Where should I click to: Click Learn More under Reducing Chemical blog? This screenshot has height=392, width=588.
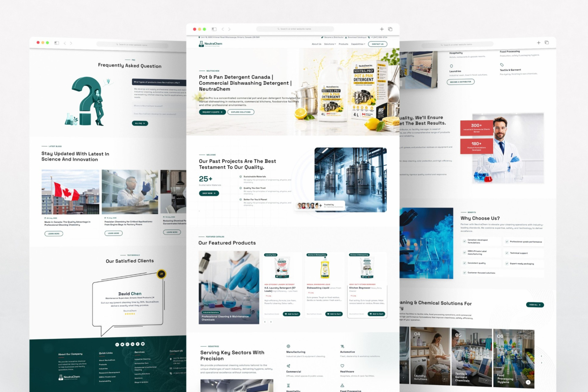click(x=172, y=232)
